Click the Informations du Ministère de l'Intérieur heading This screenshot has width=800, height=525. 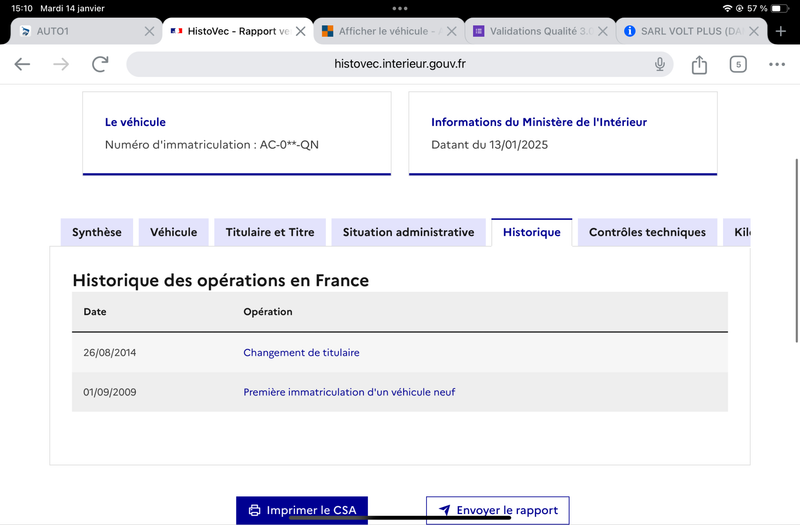(x=539, y=122)
